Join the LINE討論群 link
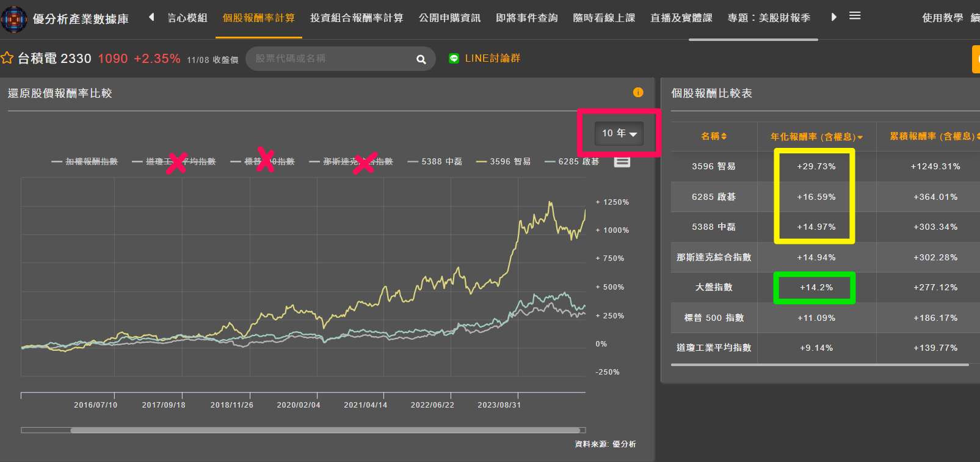980x462 pixels. pos(493,58)
